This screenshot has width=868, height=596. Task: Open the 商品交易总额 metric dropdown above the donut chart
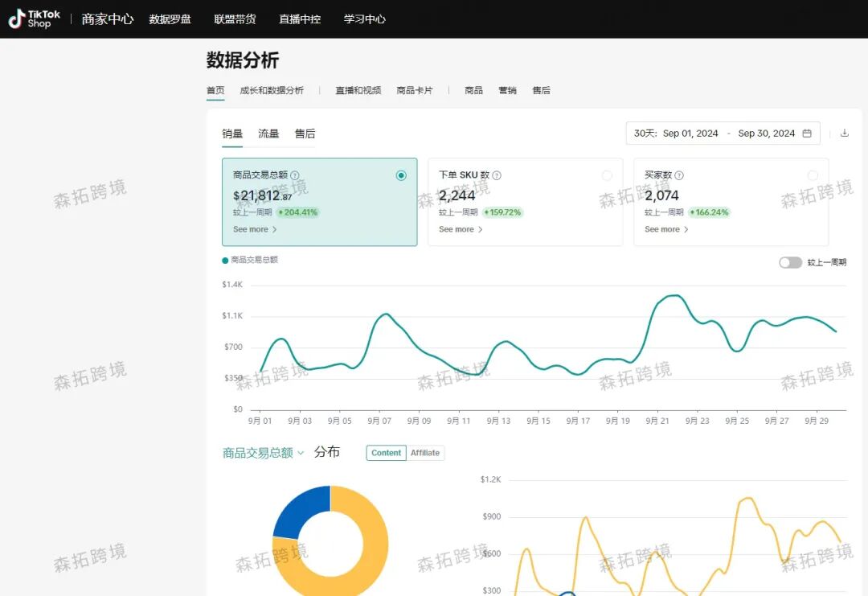263,452
